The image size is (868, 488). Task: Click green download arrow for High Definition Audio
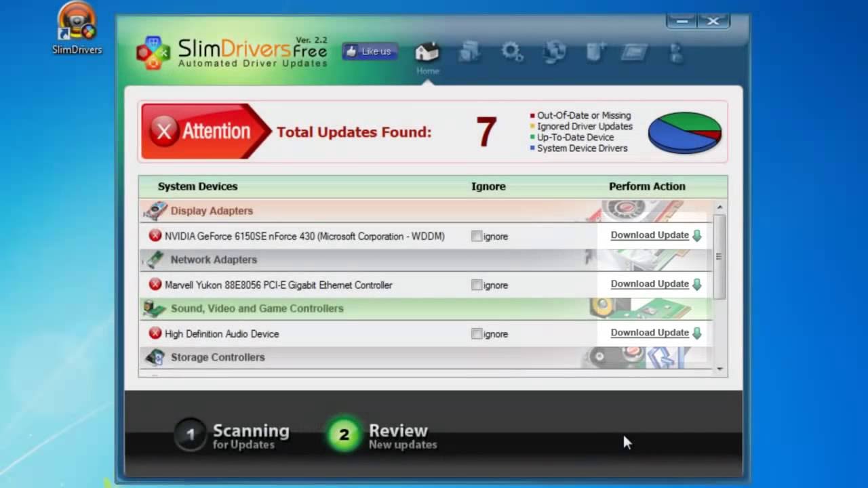696,333
